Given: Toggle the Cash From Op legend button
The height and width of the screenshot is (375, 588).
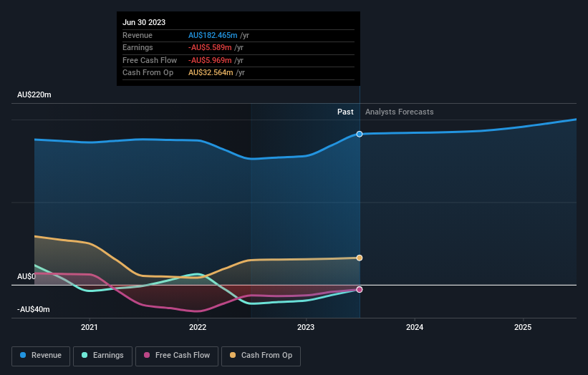Looking at the screenshot, I should click(261, 356).
